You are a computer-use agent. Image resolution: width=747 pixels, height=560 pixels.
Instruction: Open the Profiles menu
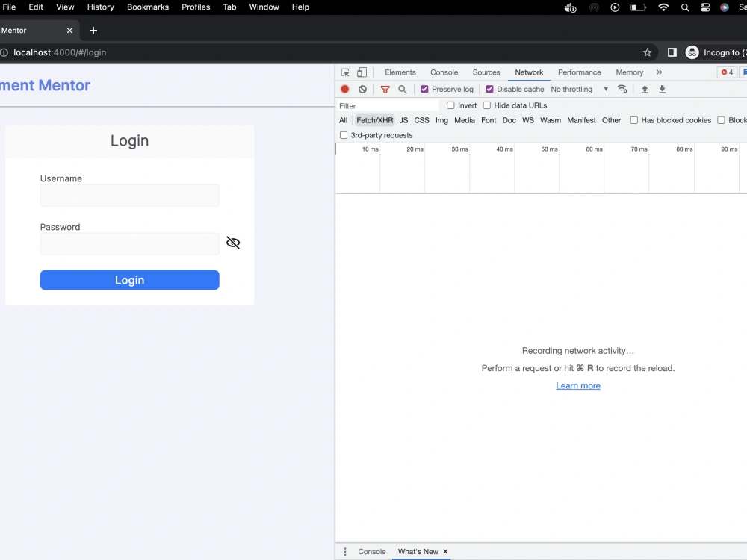[x=196, y=7]
